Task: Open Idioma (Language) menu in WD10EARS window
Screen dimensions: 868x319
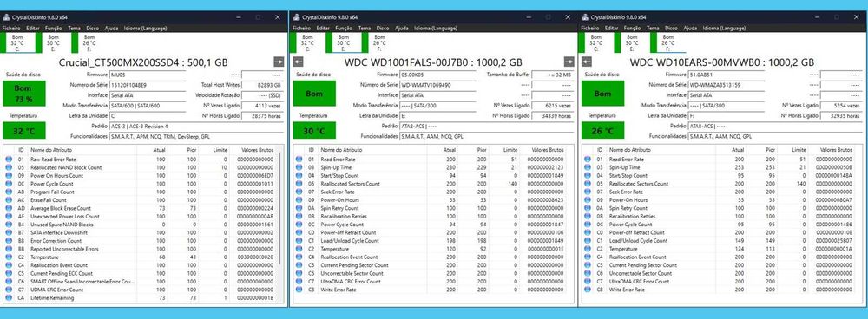Action: coord(725,29)
